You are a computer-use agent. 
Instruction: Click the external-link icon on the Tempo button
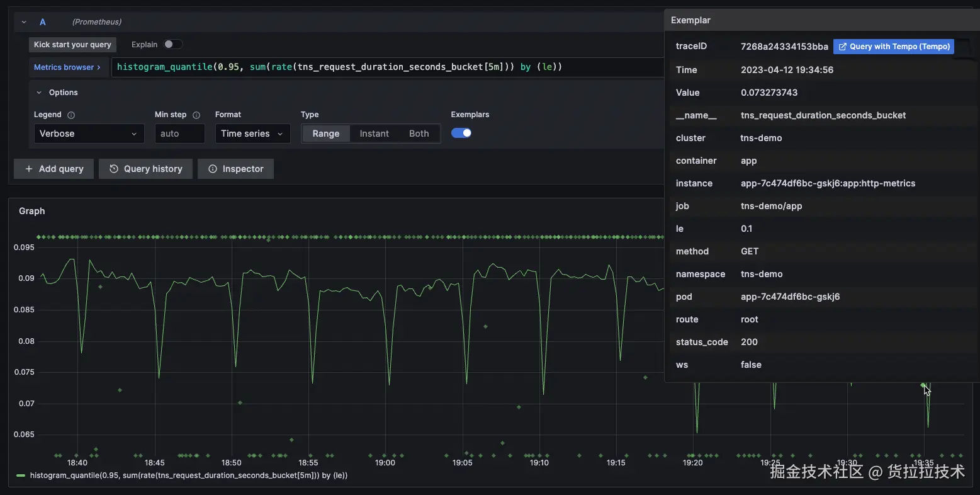(843, 47)
